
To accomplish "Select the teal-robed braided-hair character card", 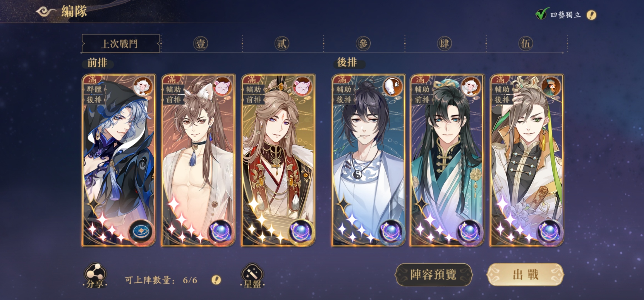I will pos(447,160).
